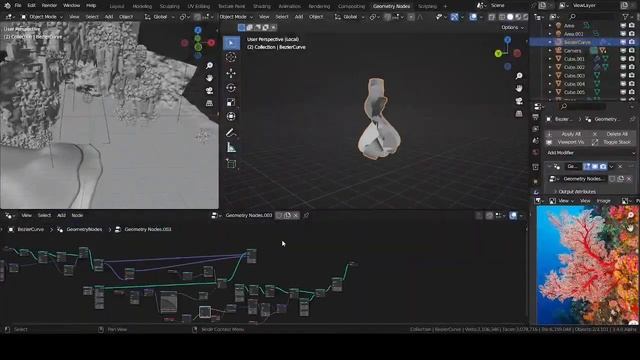Click the Blender logo in the top bar
Viewport: 640px width, 360px height.
[x=7, y=6]
